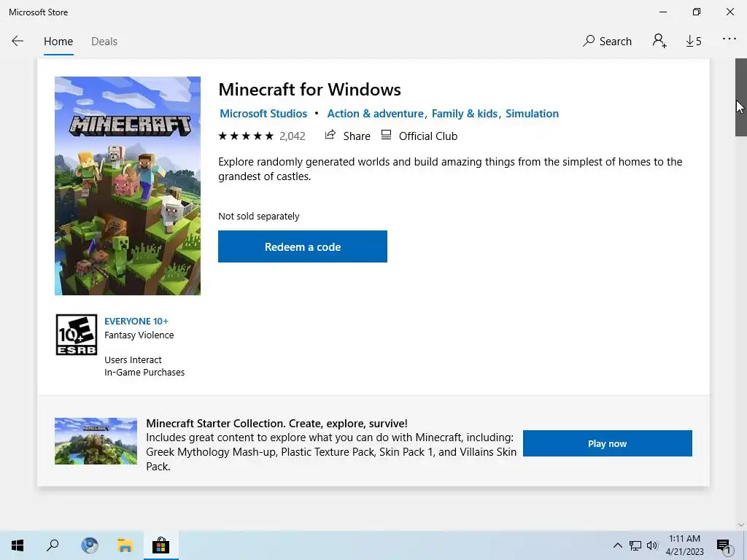
Task: Show hidden system tray icons
Action: tap(617, 545)
